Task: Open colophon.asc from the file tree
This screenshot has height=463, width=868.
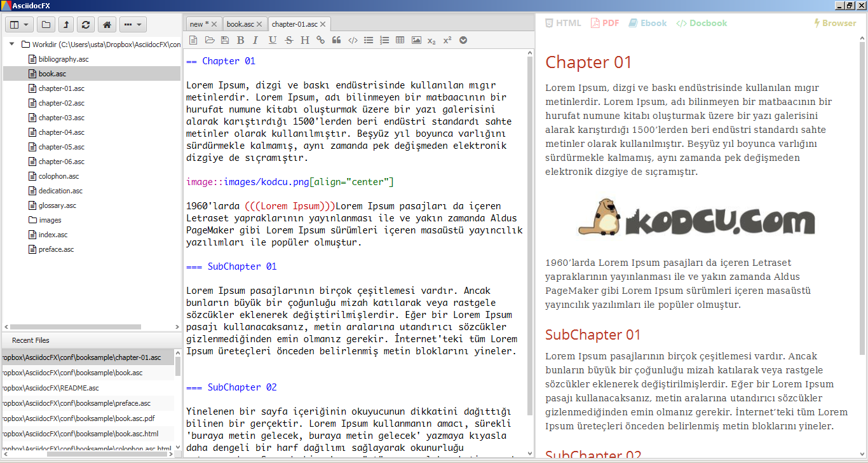Action: [x=58, y=176]
